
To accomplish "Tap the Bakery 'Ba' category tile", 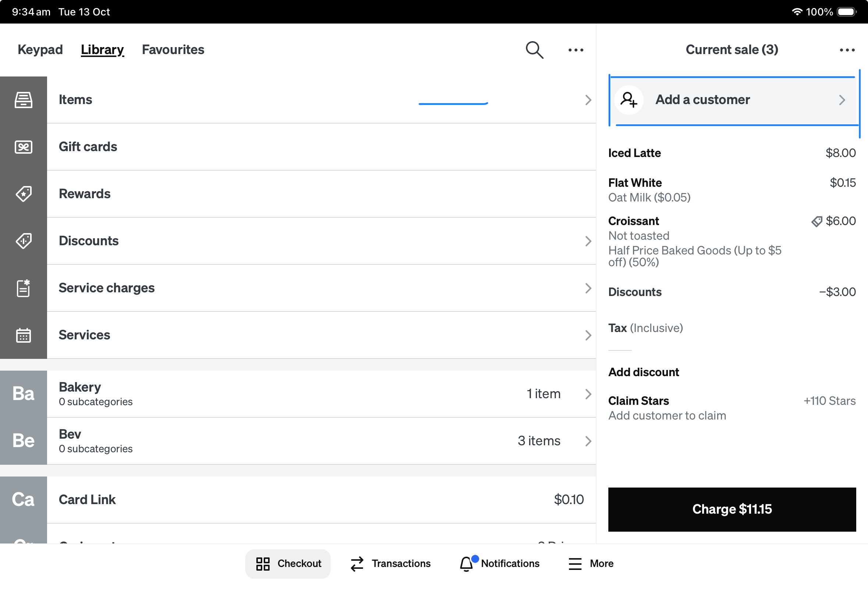I will click(x=24, y=394).
